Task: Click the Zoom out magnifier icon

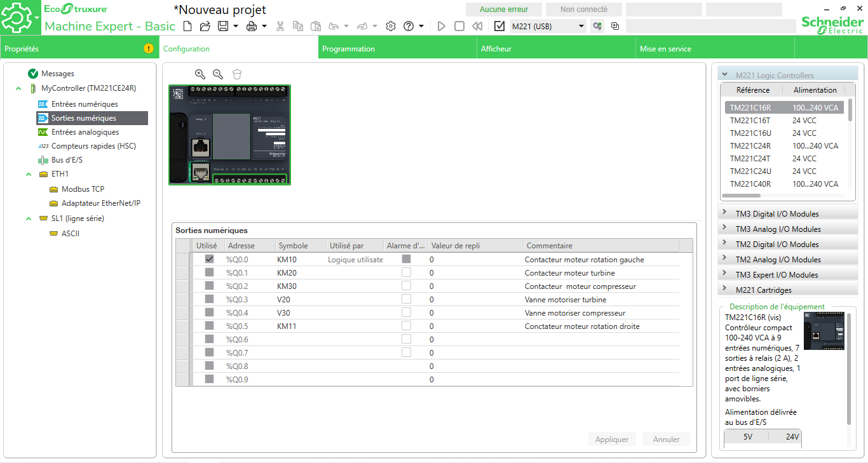Action: pos(218,74)
